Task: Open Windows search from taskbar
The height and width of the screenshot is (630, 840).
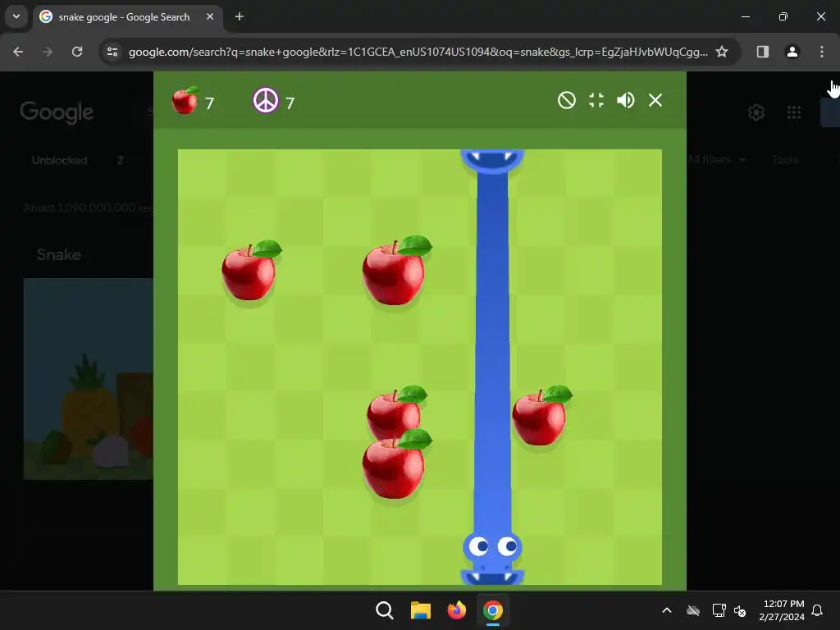Action: [384, 610]
